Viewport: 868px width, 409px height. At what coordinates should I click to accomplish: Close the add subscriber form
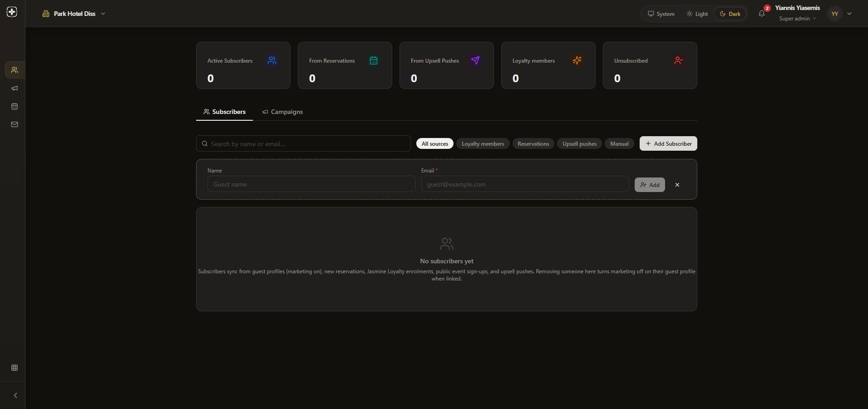677,185
